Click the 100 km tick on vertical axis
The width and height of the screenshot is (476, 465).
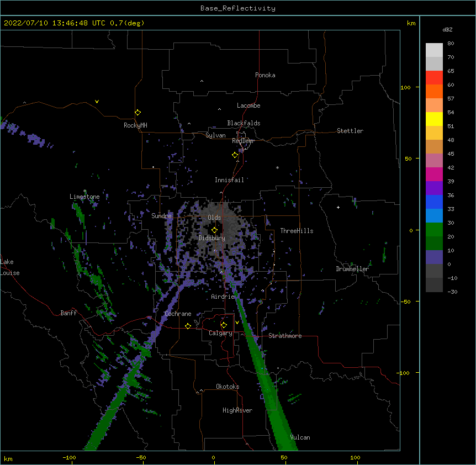tap(405, 87)
